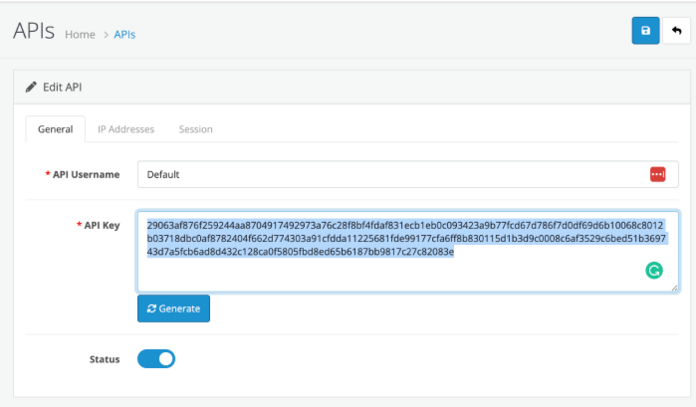
Task: Switch to the General tab
Action: (55, 129)
